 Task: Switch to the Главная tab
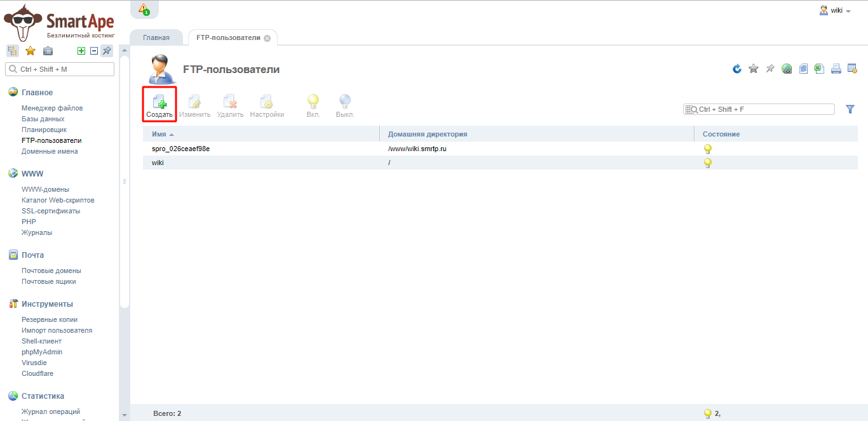coord(156,37)
